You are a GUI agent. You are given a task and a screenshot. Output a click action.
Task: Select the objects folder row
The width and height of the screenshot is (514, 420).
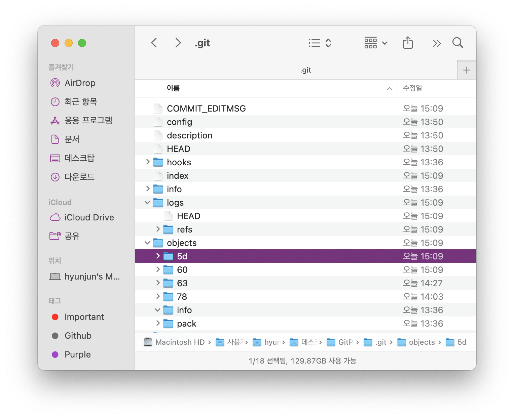point(306,243)
